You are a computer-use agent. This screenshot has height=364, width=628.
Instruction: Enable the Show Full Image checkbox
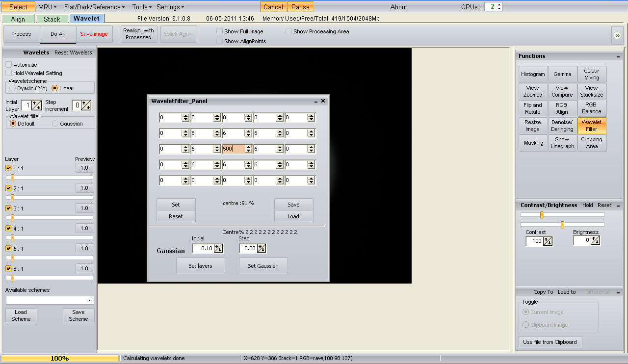click(x=220, y=31)
